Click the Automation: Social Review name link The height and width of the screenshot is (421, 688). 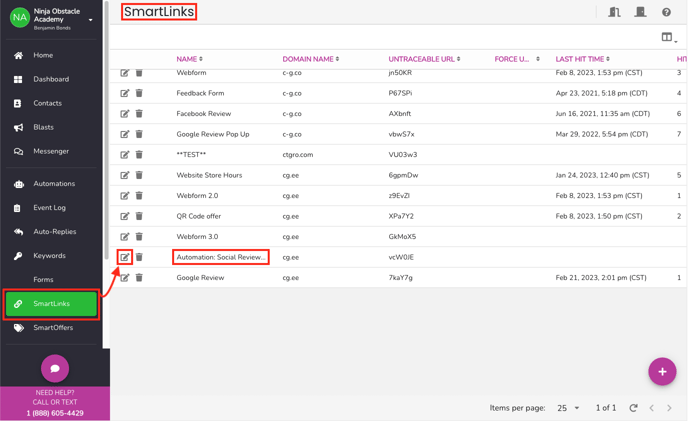pyautogui.click(x=220, y=257)
